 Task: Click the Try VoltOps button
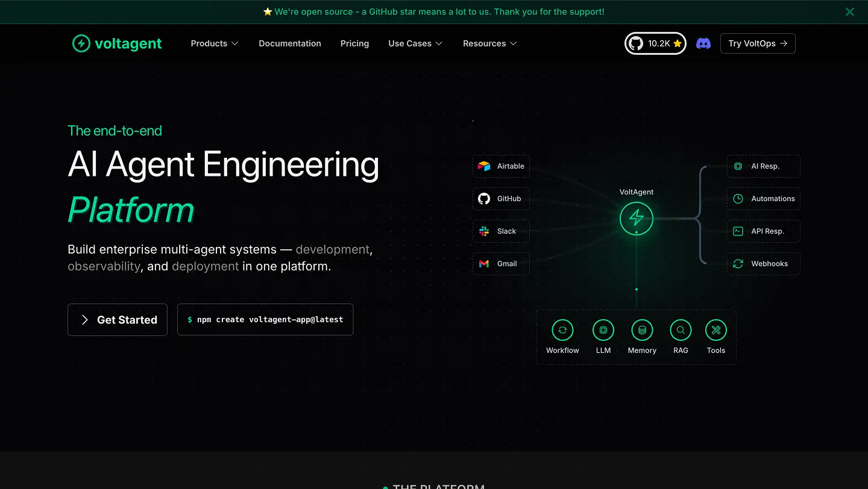coord(758,43)
